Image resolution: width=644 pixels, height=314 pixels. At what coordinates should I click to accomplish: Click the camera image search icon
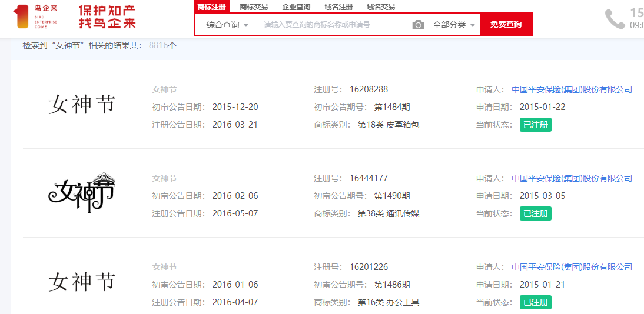click(x=418, y=25)
